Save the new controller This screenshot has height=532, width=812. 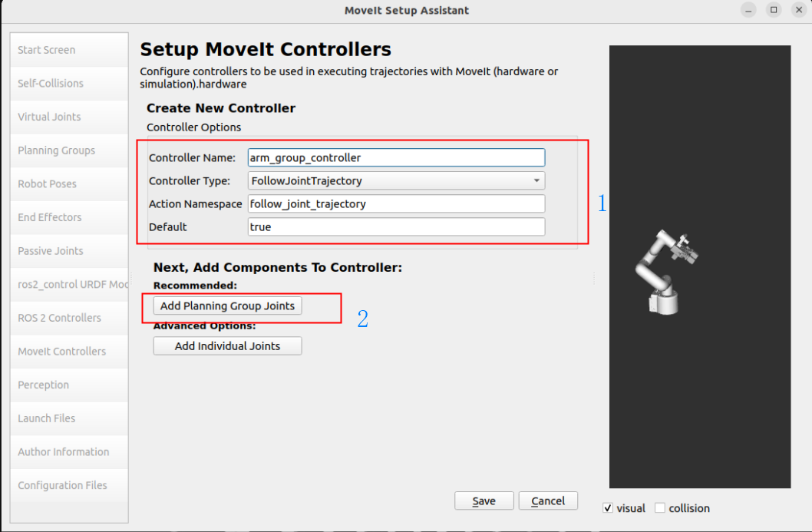[484, 501]
